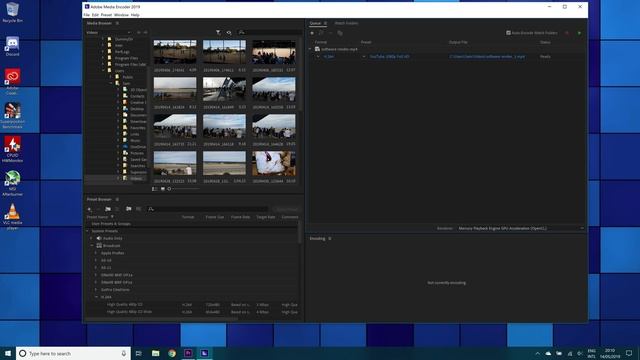Image resolution: width=640 pixels, height=360 pixels.
Task: Open Edit menu
Action: pos(95,15)
